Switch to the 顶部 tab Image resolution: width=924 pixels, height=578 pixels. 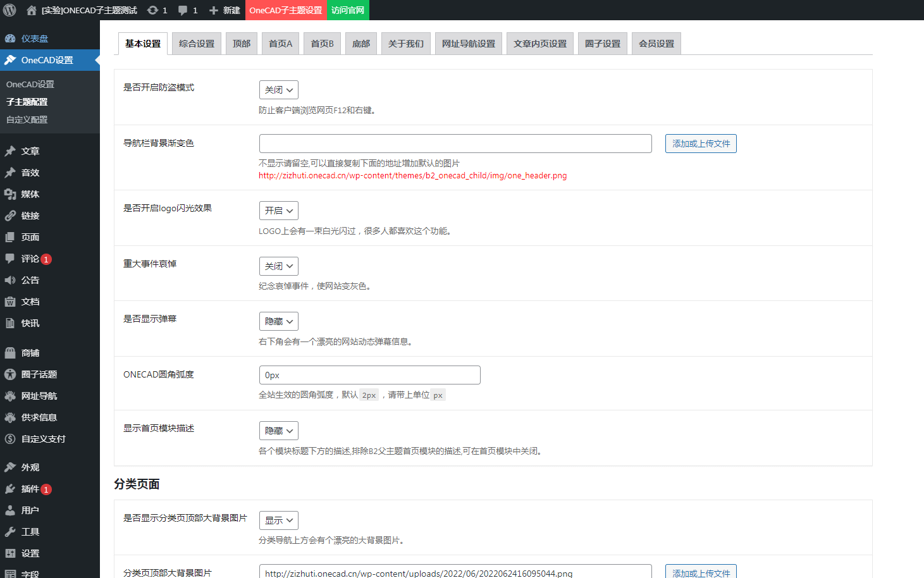coord(242,44)
